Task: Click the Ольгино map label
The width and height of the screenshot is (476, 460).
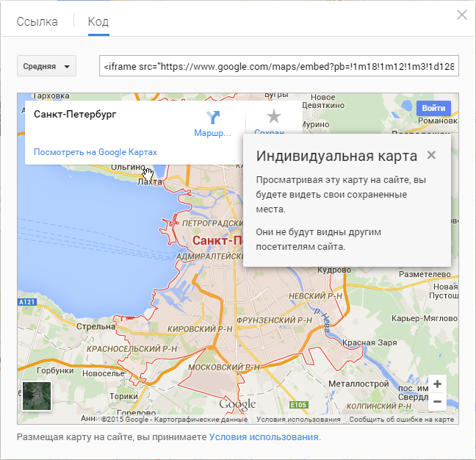Action: pyautogui.click(x=128, y=168)
